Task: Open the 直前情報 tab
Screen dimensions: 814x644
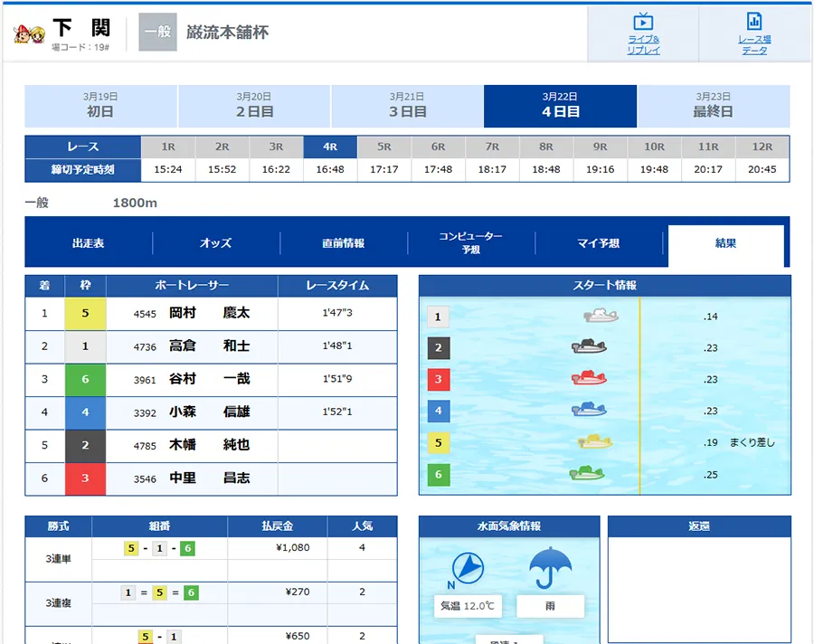Action: (344, 243)
